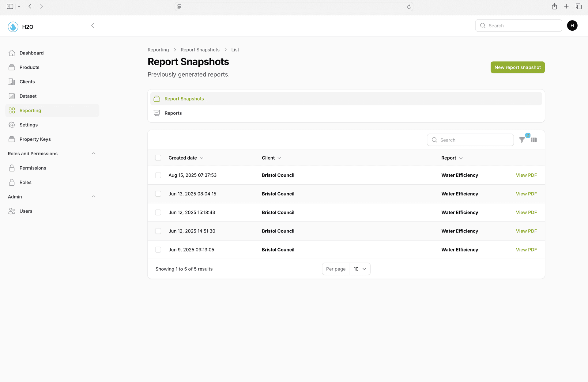Open View PDF for Jun 13, 2025 snapshot
Screen dimensions: 588x382
526,194
